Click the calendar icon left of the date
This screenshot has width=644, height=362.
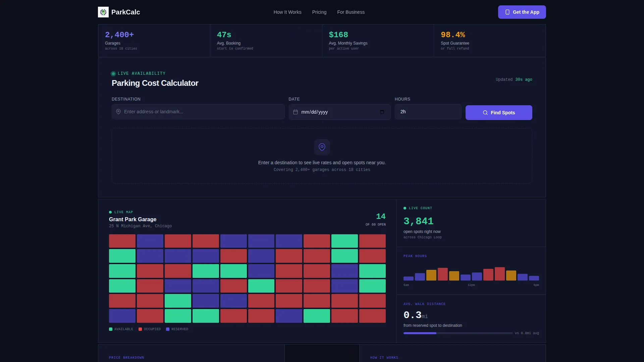(x=296, y=112)
